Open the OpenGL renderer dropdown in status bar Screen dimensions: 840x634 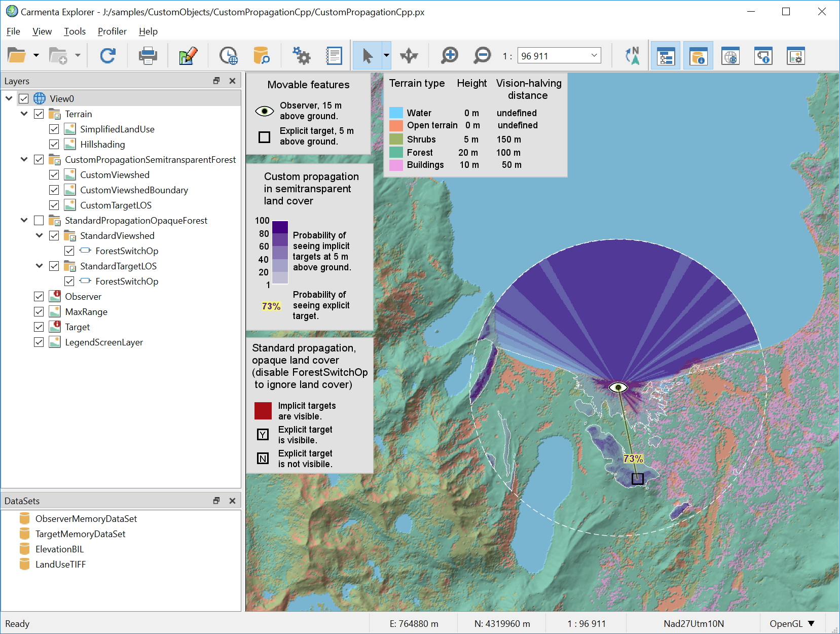(x=811, y=624)
